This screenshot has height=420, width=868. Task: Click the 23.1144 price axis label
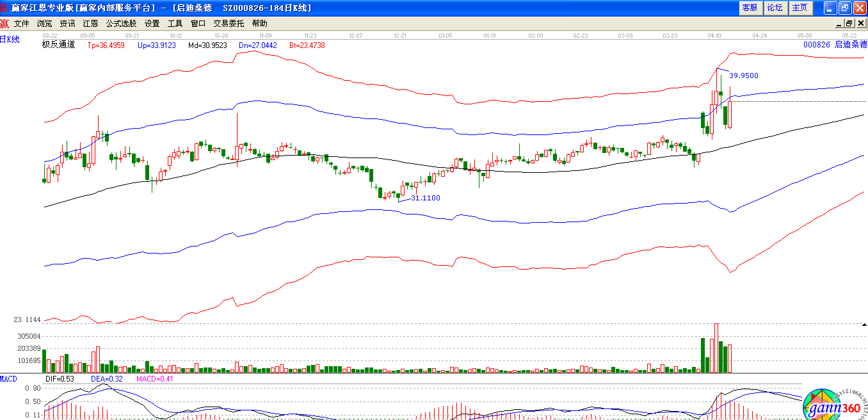coord(28,319)
